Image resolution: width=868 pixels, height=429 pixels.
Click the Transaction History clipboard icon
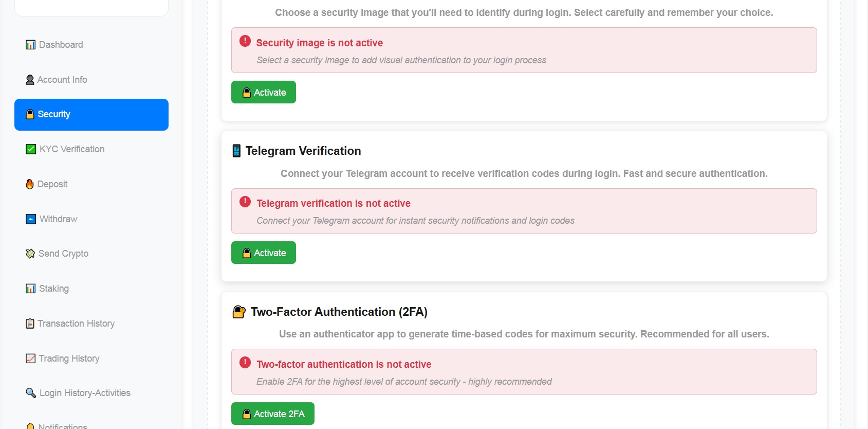pyautogui.click(x=30, y=324)
